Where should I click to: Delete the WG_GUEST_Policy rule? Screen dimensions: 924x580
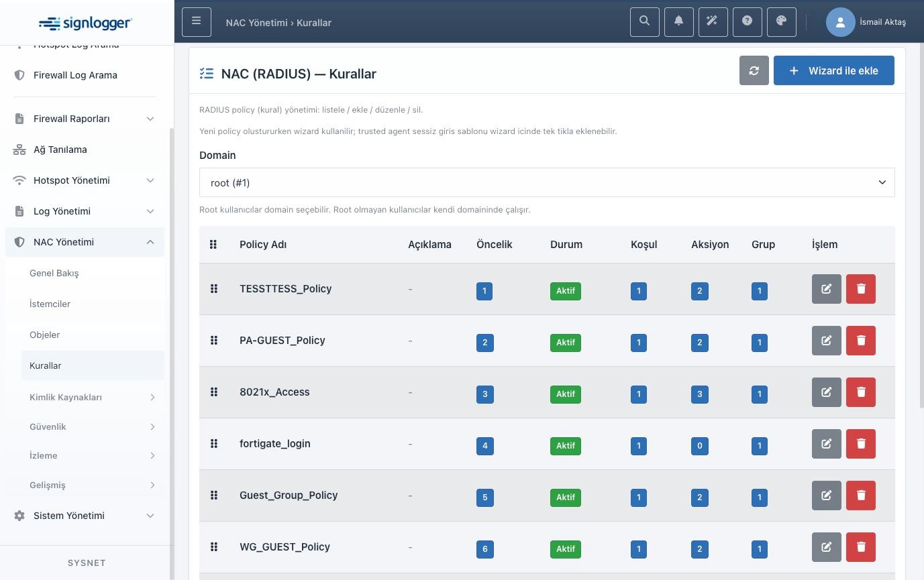tap(861, 547)
